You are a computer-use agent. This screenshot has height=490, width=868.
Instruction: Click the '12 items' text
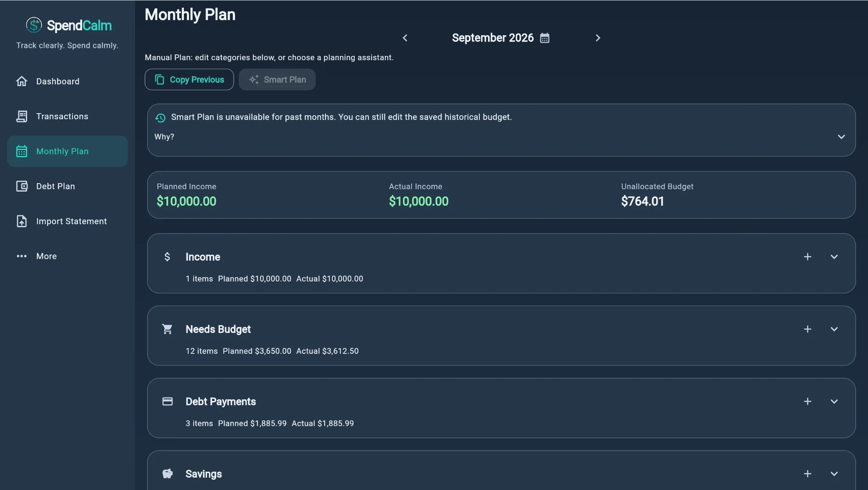point(202,351)
